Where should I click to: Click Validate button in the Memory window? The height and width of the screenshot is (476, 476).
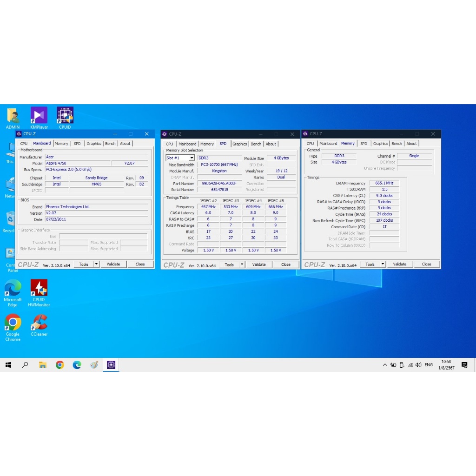click(x=400, y=264)
